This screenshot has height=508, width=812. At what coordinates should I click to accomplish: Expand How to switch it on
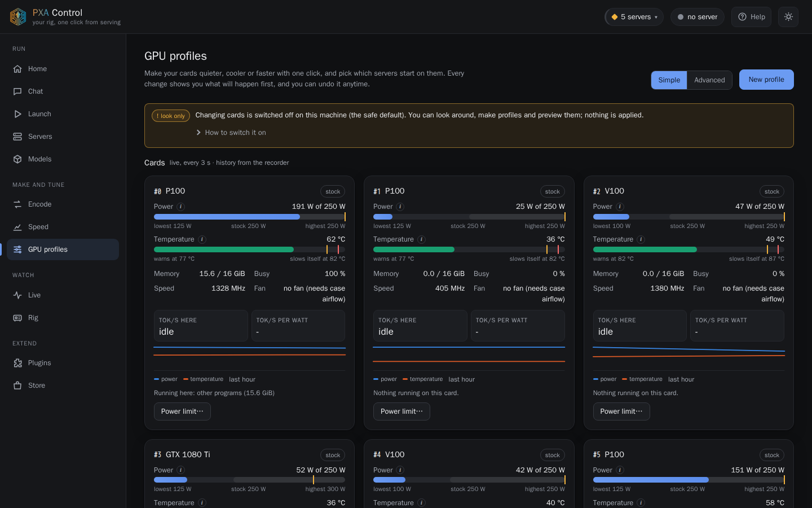click(x=231, y=133)
